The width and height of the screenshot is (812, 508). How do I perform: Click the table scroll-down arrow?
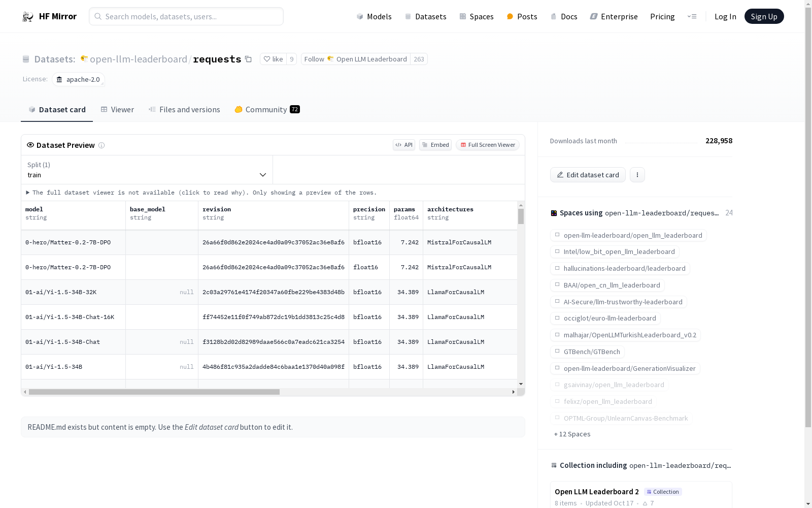[521, 384]
